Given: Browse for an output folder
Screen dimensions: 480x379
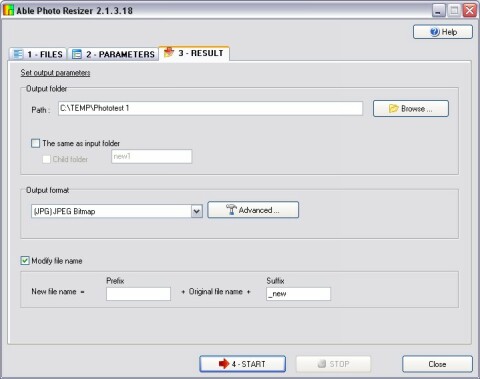Looking at the screenshot, I should (411, 109).
